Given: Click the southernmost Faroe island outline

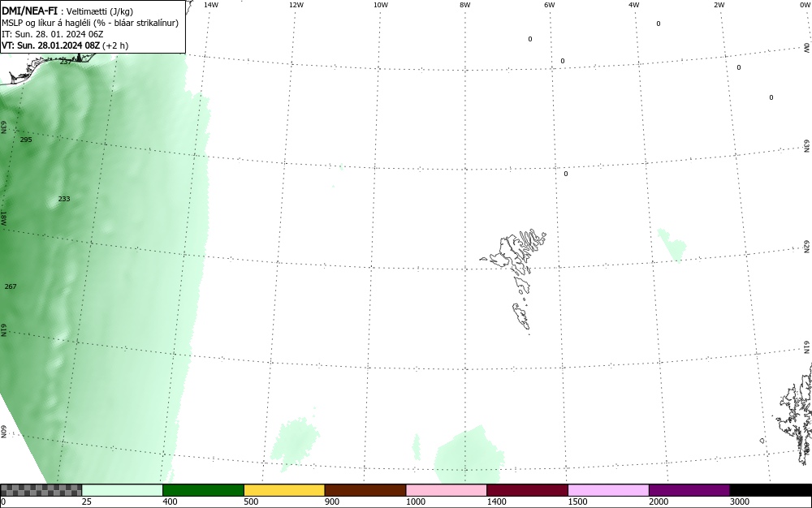Looking at the screenshot, I should [521, 316].
